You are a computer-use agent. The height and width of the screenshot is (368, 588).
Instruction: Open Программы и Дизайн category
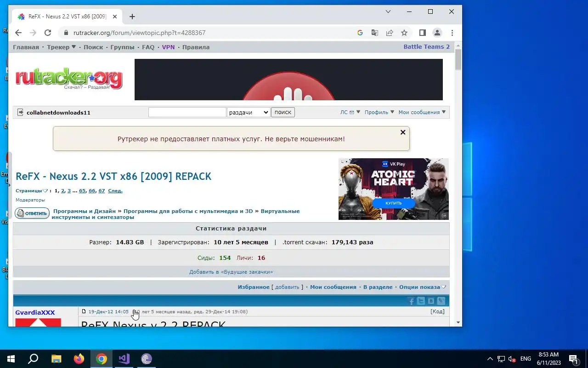click(x=85, y=211)
